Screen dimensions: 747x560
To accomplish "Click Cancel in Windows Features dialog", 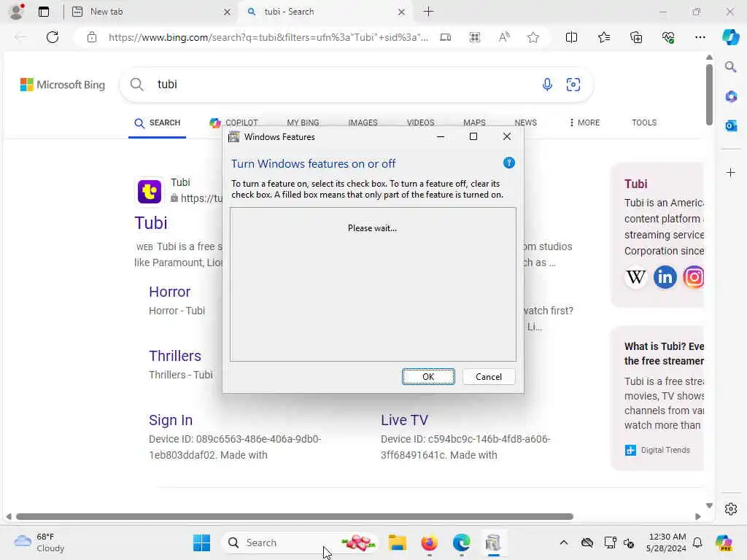I will 488,377.
